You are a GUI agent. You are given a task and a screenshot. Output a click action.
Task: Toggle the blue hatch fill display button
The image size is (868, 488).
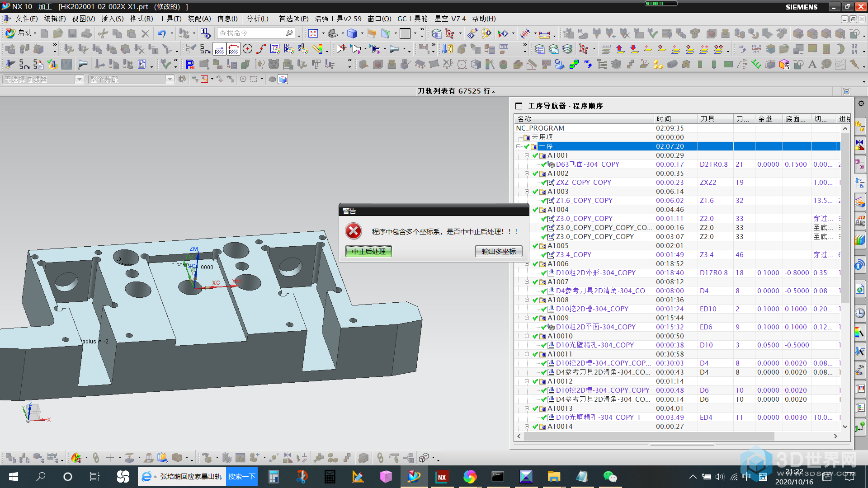pos(220,49)
